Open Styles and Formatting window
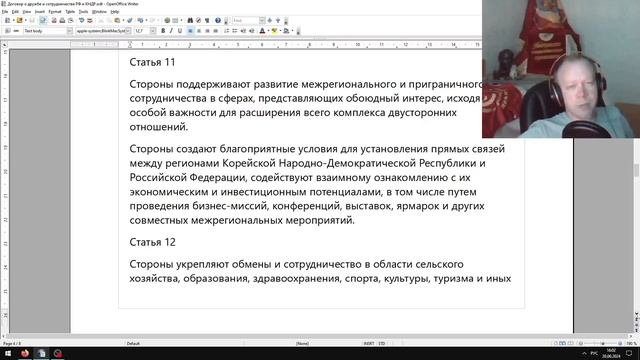This screenshot has width=640, height=360. pos(7,31)
